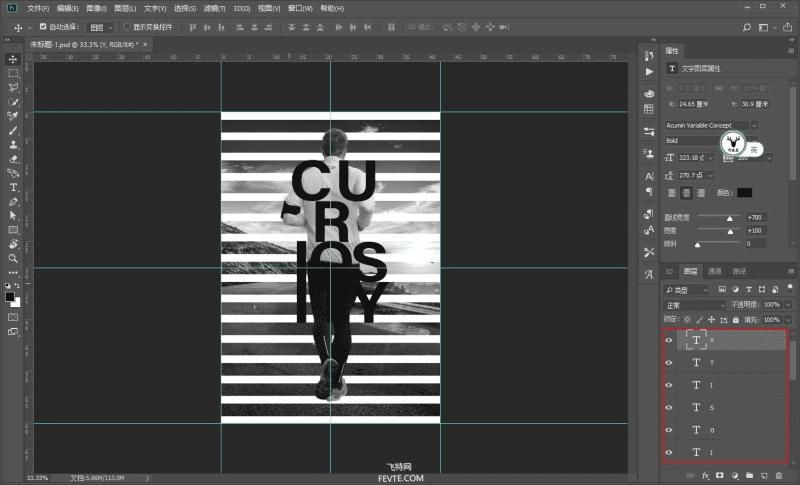Switch to the 路径 paths tab
This screenshot has height=485, width=800.
click(739, 271)
